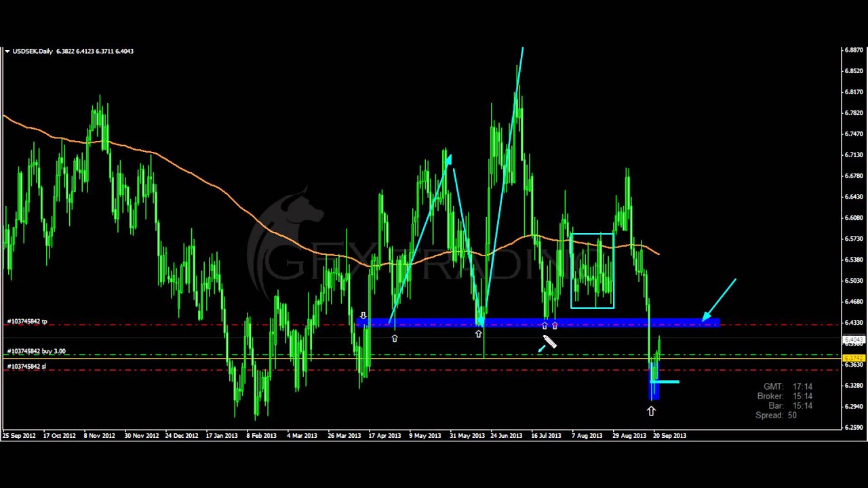Click the 6.8870 price on the price scale
Screen dimensions: 868x488
854,50
